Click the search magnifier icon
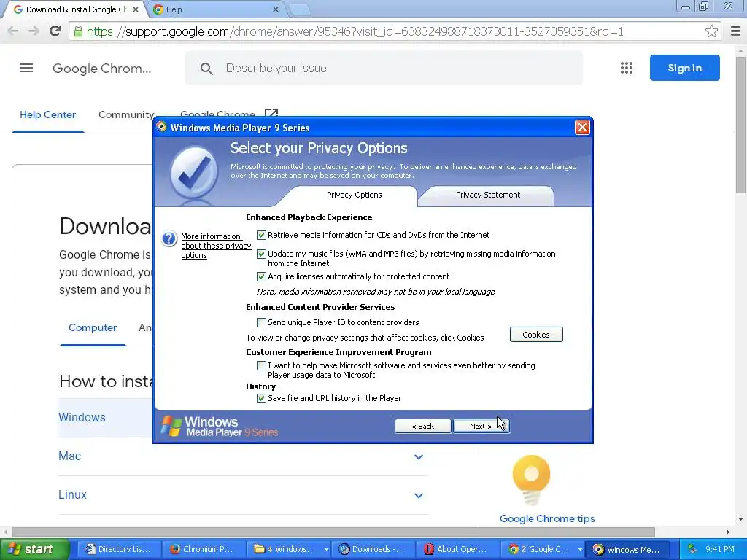 click(206, 69)
